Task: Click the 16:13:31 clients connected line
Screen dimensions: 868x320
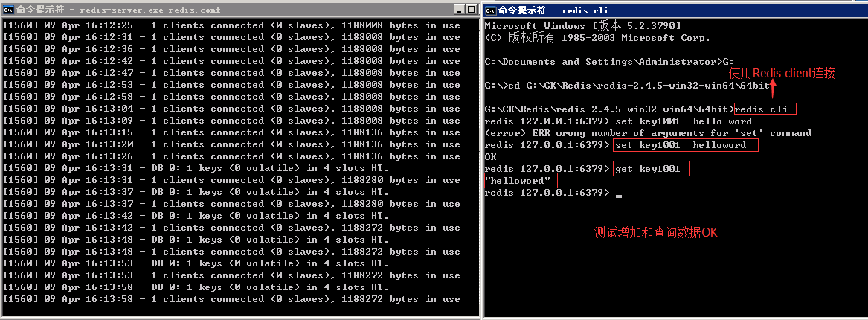Action: [231, 181]
